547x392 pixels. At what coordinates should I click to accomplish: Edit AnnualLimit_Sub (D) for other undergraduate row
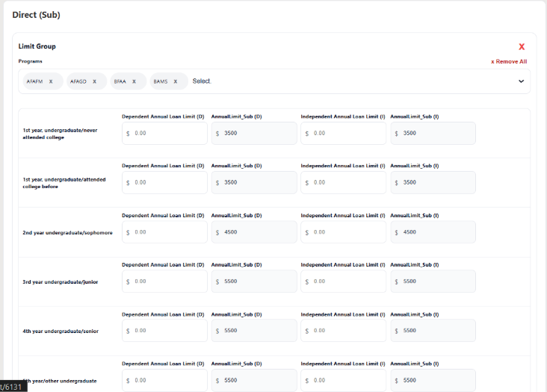[254, 380]
